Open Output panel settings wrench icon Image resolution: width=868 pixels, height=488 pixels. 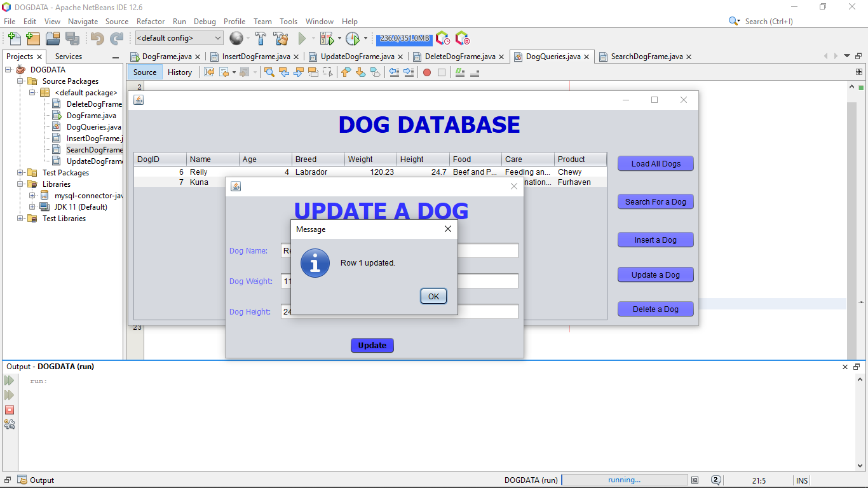click(x=10, y=424)
